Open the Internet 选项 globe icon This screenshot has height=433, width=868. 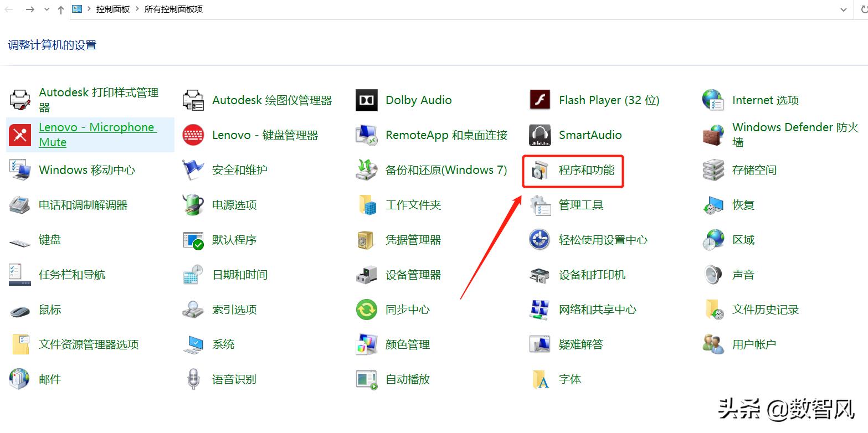(x=713, y=100)
